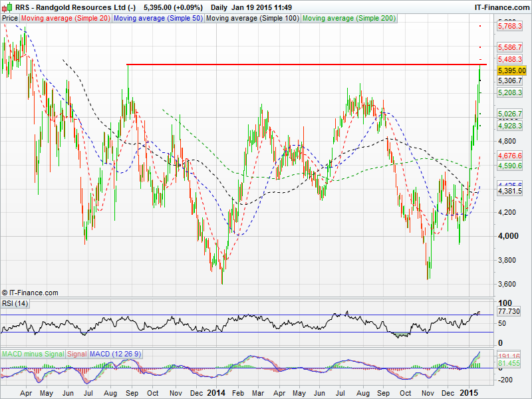The width and height of the screenshot is (532, 399).
Task: Open the RSI (14) indicator label
Action: (x=15, y=303)
